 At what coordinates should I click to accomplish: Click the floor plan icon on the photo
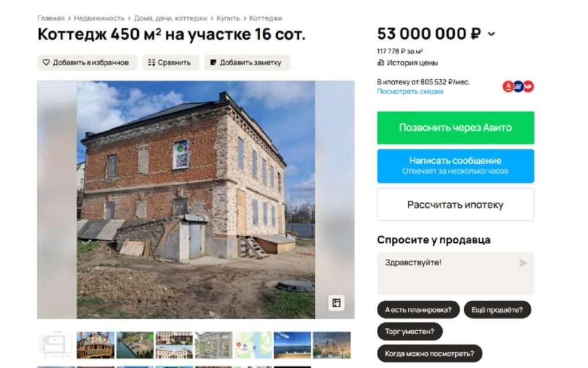pyautogui.click(x=336, y=303)
